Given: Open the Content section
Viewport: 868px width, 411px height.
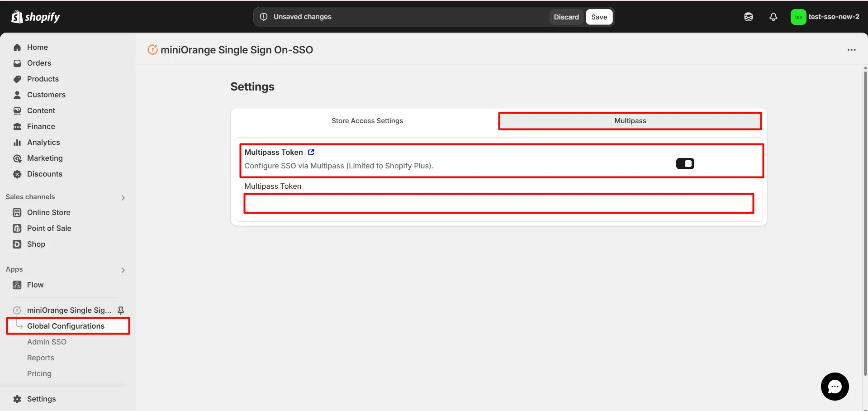Looking at the screenshot, I should pos(41,110).
